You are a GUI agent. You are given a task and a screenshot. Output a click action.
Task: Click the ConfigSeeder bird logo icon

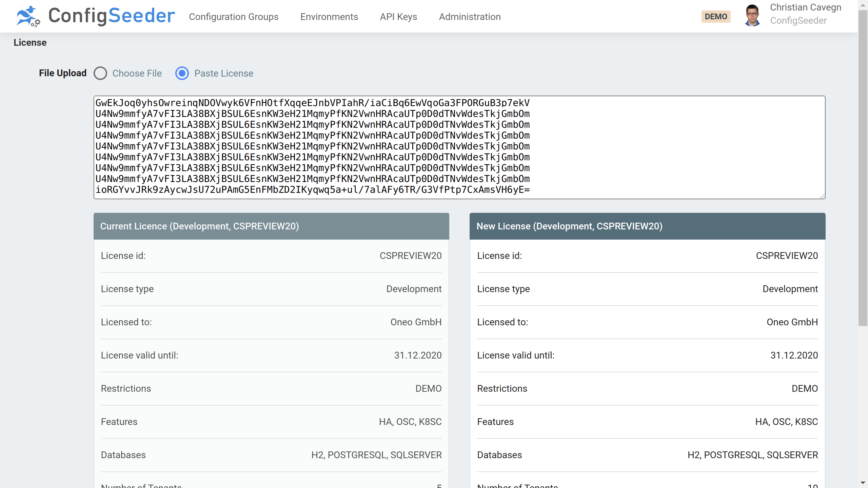(28, 16)
